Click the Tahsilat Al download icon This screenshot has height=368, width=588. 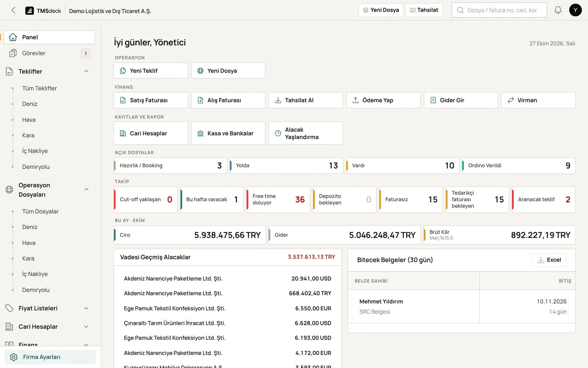click(278, 100)
